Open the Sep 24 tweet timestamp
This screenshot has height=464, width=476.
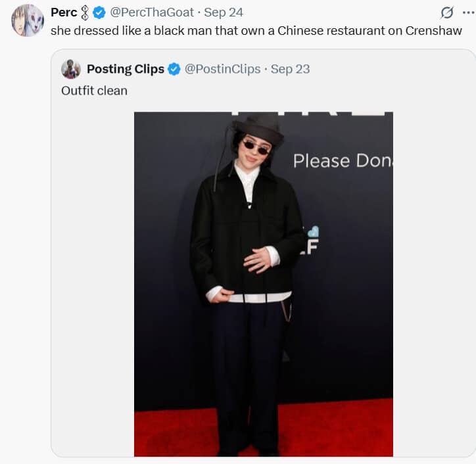point(224,12)
